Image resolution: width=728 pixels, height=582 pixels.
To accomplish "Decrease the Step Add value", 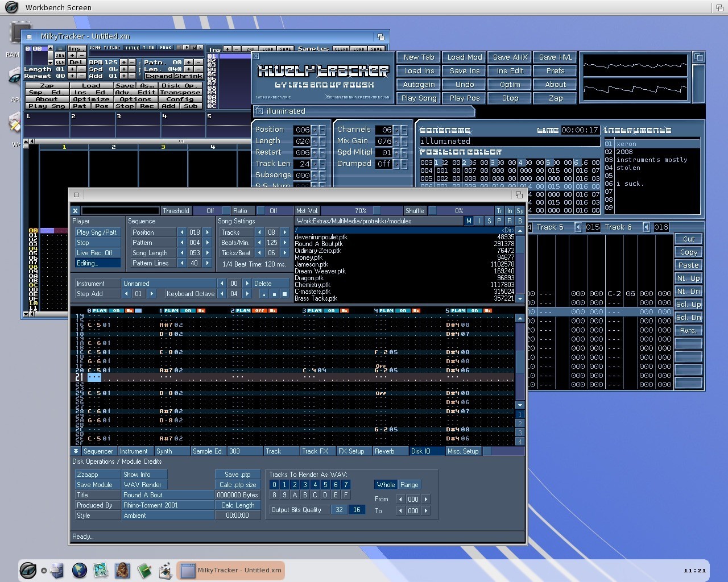I will click(126, 294).
